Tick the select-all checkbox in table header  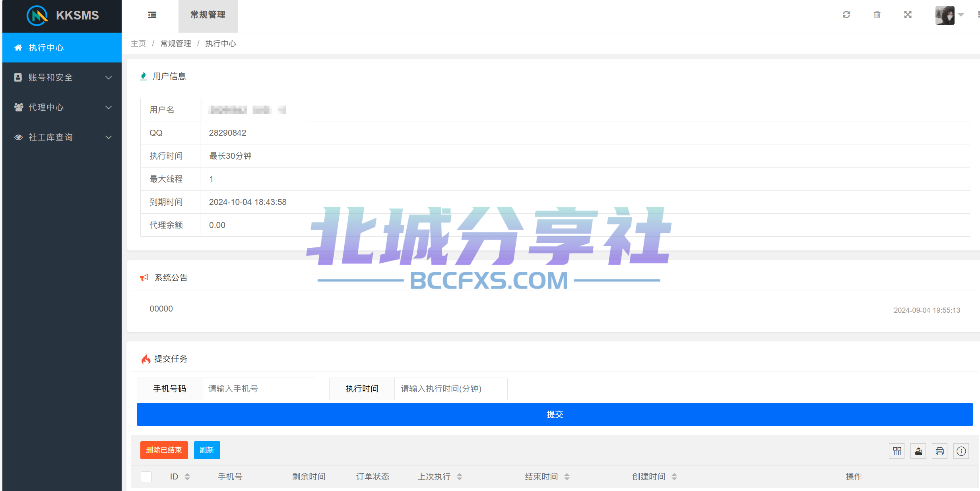(146, 477)
